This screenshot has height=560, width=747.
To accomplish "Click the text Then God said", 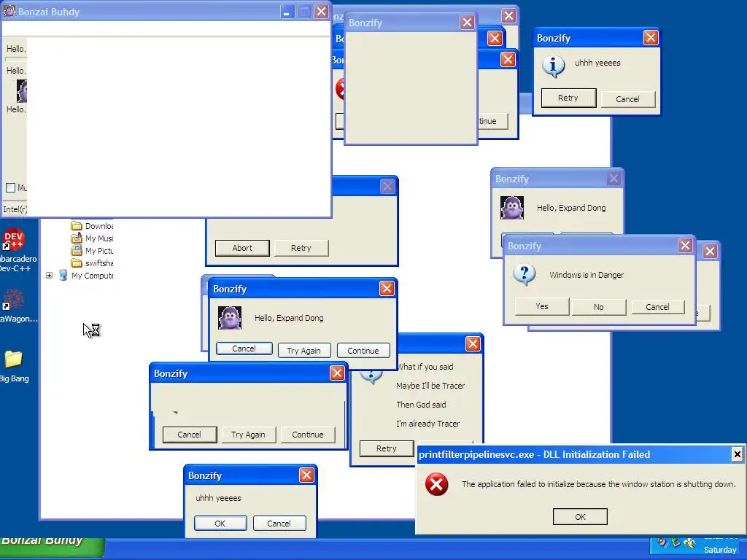I will coord(421,405).
